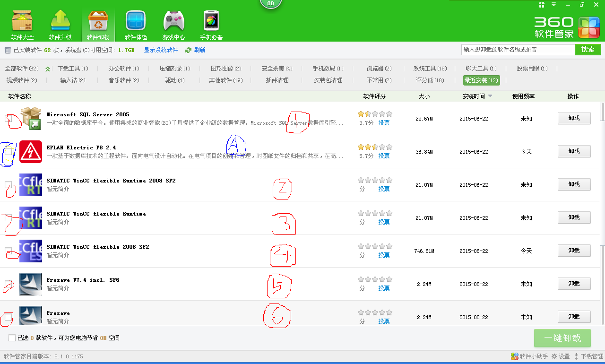Image resolution: width=605 pixels, height=364 pixels.
Task: Check the Prosave V7.4 incl. SP6 checkbox
Action: point(9,284)
